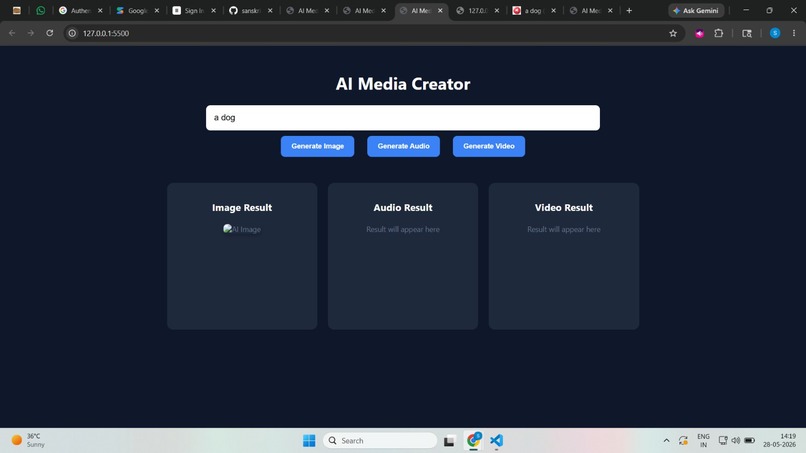The image size is (806, 453).
Task: Open the network tray icon
Action: (x=723, y=441)
